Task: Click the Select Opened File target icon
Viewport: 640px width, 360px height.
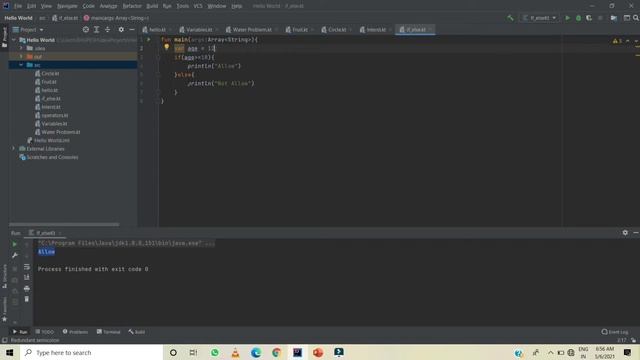Action: [86, 29]
